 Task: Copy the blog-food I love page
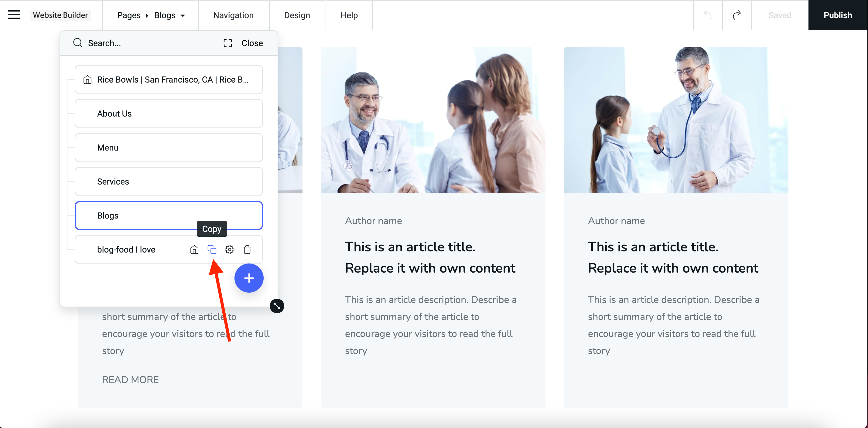pos(212,250)
